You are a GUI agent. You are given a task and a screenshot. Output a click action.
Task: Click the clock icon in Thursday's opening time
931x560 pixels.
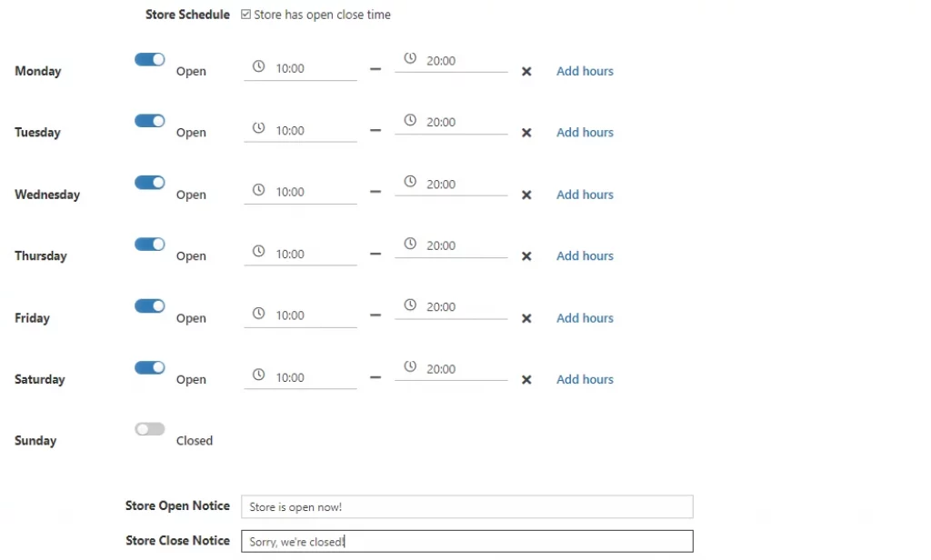[x=258, y=253]
